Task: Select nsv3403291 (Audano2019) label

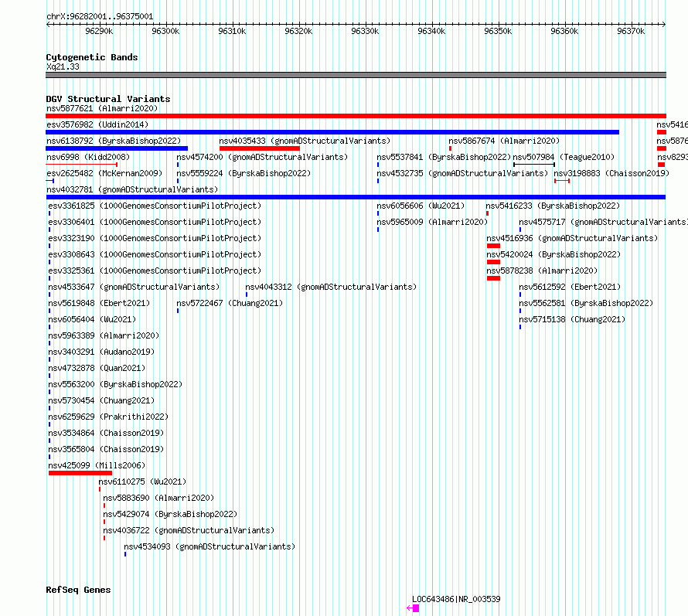Action: [101, 352]
